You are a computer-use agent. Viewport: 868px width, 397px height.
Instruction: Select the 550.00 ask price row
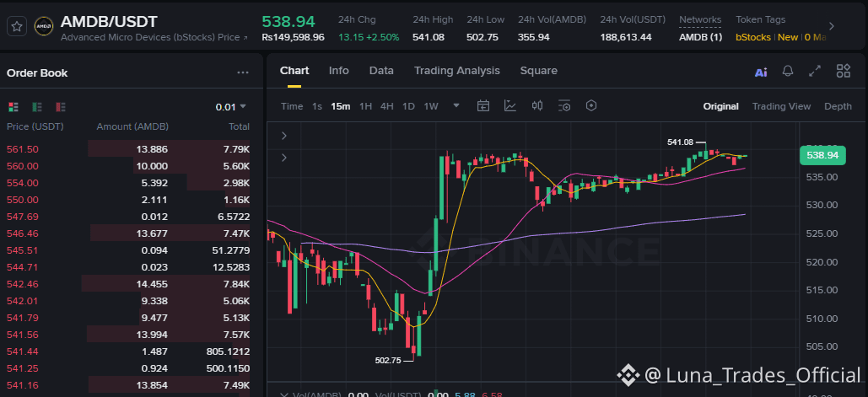pyautogui.click(x=128, y=200)
